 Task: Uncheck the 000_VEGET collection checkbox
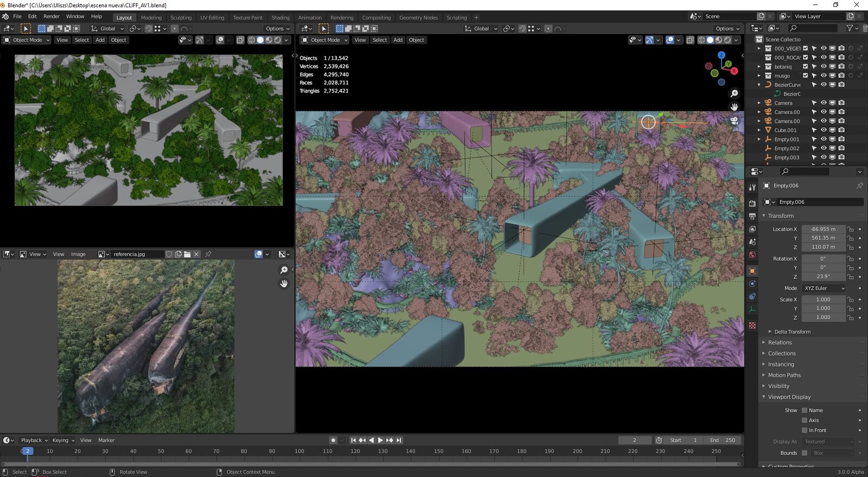pyautogui.click(x=805, y=48)
